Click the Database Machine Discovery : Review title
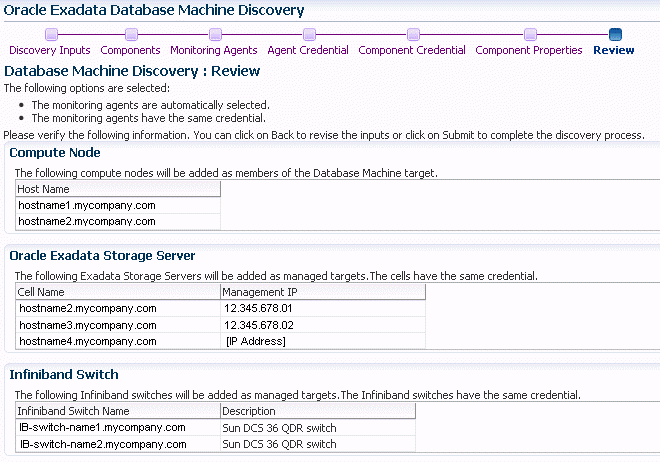 pyautogui.click(x=132, y=71)
